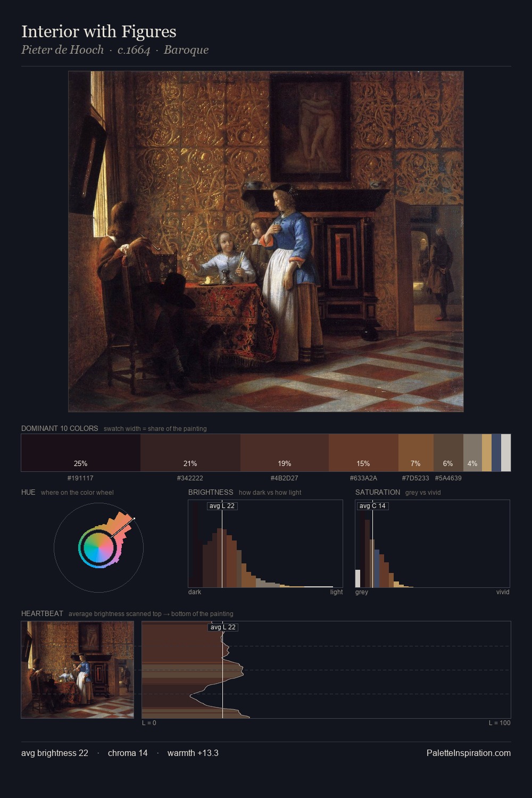This screenshot has width=532, height=798.
Task: Click the 'avg L 22' label in Brightness
Action: pos(222,506)
